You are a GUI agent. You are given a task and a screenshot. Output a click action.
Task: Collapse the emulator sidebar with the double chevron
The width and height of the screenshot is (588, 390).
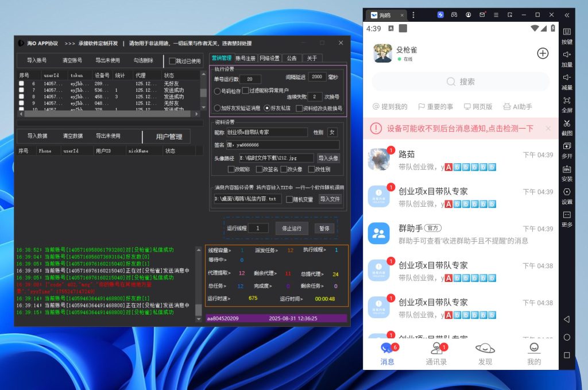click(567, 15)
